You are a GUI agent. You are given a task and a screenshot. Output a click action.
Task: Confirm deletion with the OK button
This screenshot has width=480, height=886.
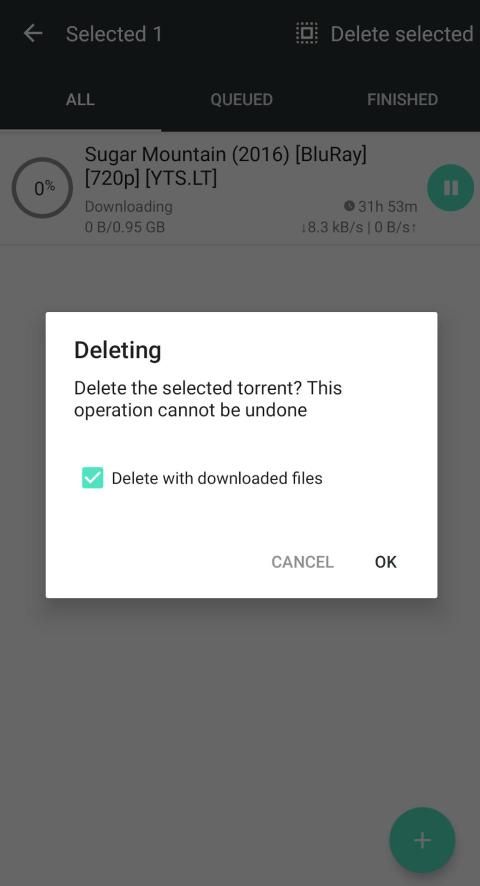(x=386, y=562)
